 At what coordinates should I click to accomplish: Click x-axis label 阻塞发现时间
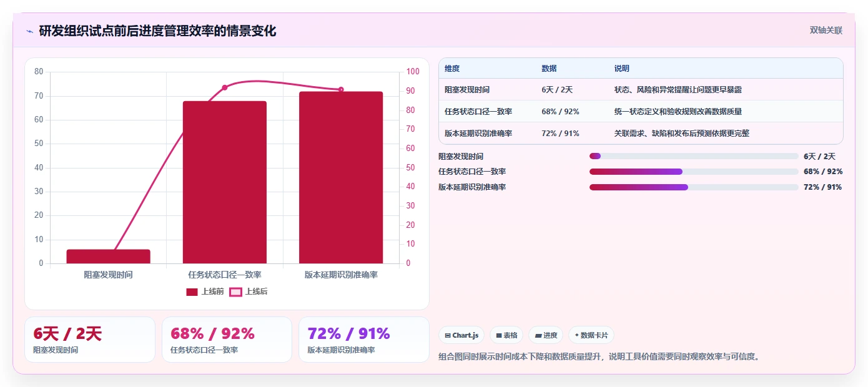109,275
